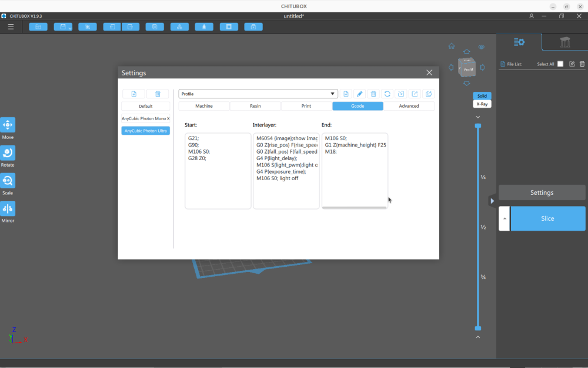Click inside the Start gcode text box
The image size is (588, 368).
coord(218,171)
